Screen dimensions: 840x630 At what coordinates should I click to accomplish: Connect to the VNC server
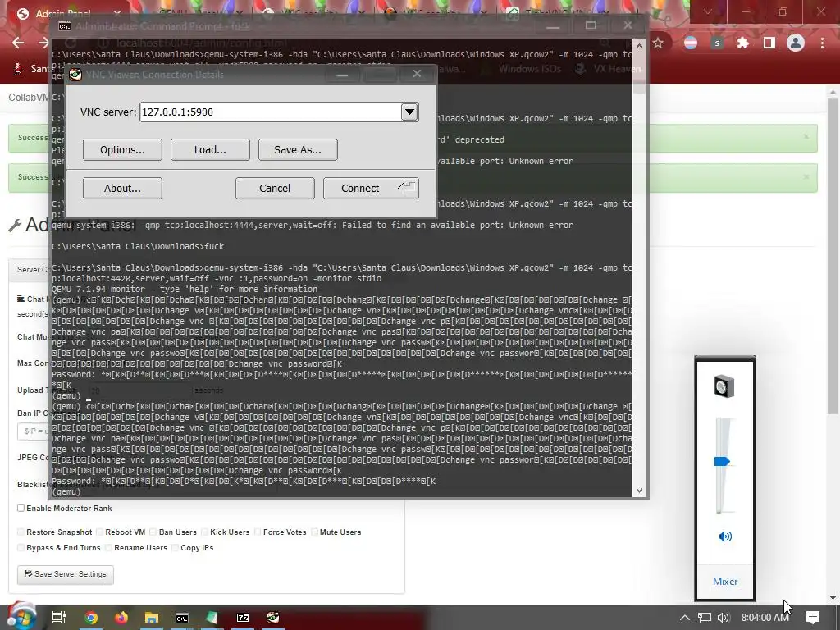pyautogui.click(x=371, y=189)
